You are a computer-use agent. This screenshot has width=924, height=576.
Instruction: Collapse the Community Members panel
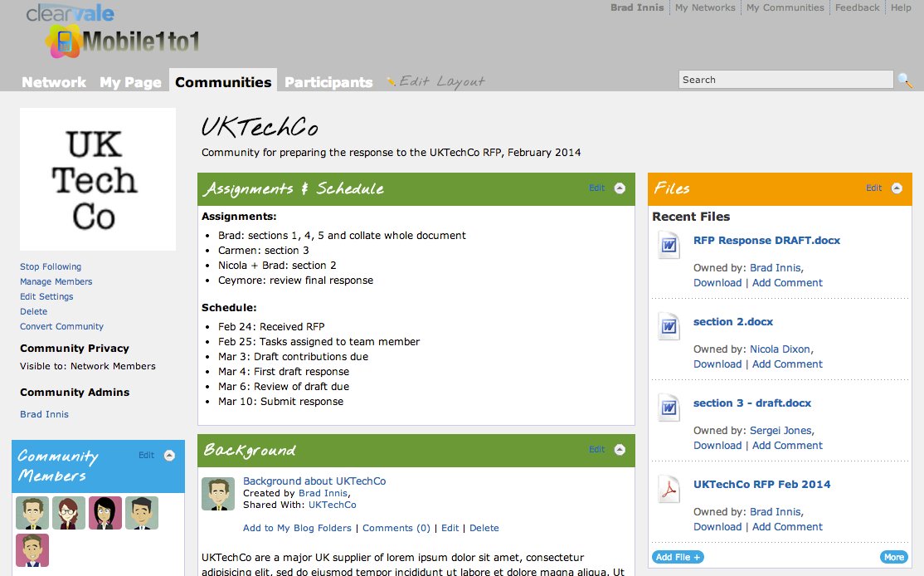point(170,455)
